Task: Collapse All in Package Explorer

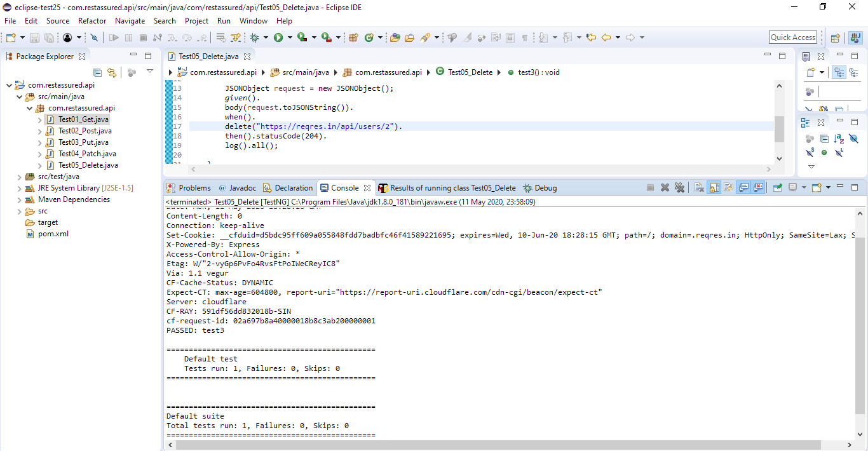Action: [98, 72]
